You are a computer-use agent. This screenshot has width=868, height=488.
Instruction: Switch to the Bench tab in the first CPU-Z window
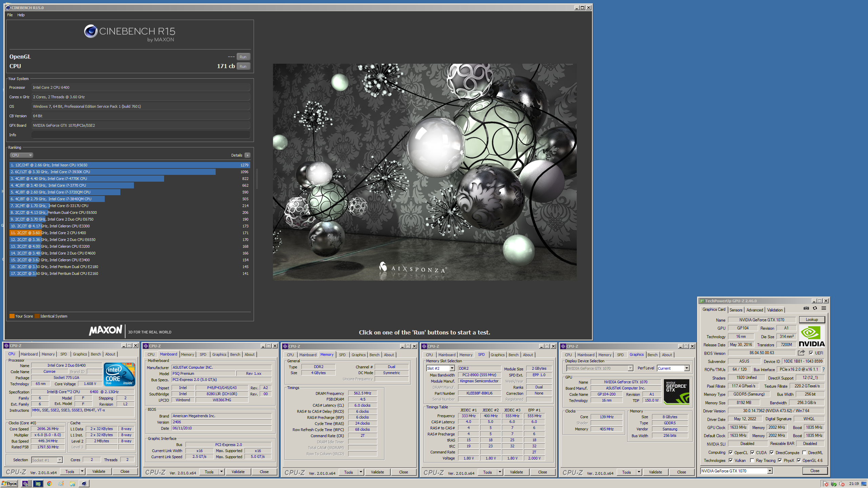[x=96, y=354]
